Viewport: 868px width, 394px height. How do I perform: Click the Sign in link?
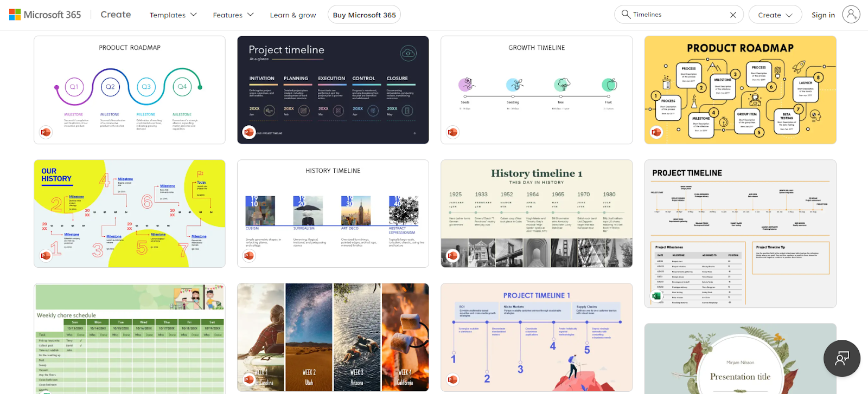823,15
